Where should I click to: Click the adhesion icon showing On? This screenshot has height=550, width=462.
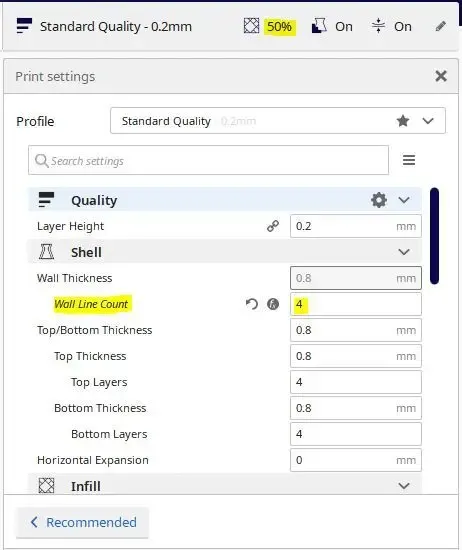click(378, 26)
